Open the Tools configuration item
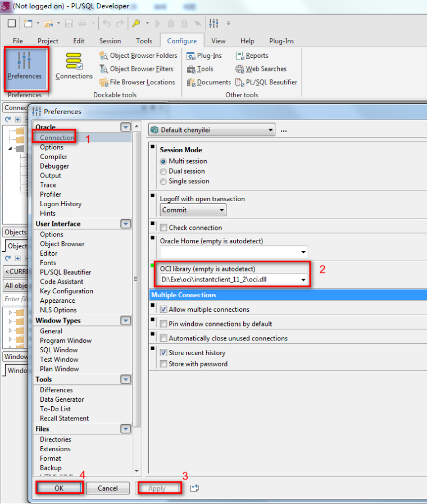Image resolution: width=427 pixels, height=504 pixels. pos(200,69)
